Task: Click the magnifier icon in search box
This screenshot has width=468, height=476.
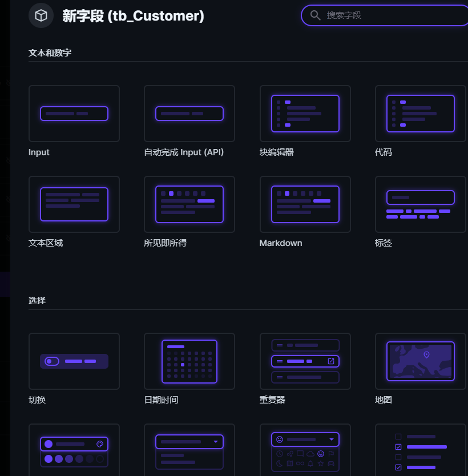Action: pyautogui.click(x=316, y=15)
